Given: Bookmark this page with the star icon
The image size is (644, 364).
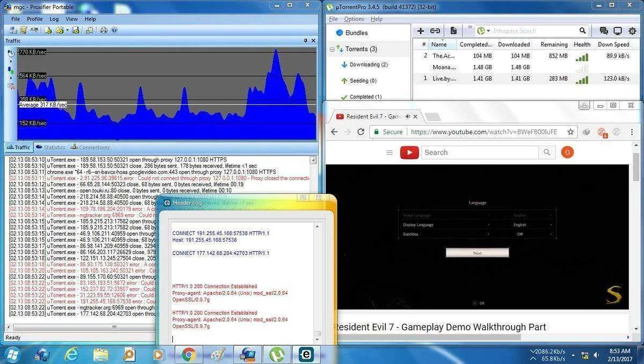Looking at the screenshot, I should pyautogui.click(x=570, y=132).
